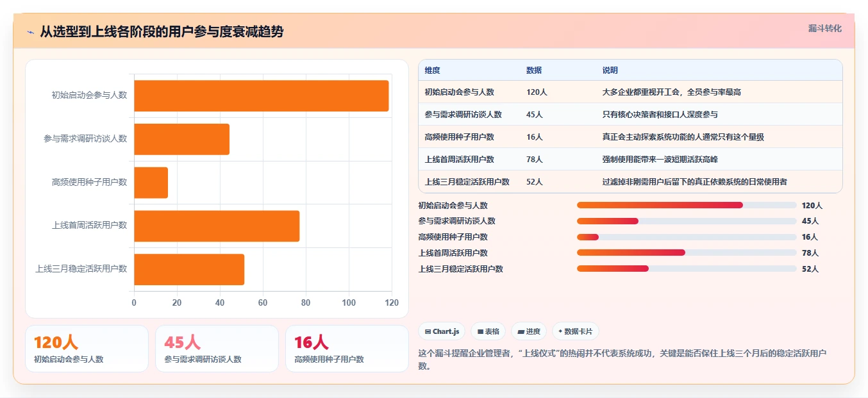Click table cell 初始启动会参与人数
The width and height of the screenshot is (868, 398).
tap(459, 92)
